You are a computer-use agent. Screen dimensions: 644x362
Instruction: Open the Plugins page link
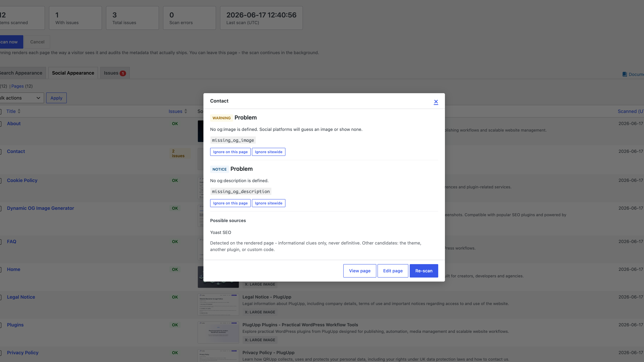pyautogui.click(x=15, y=325)
